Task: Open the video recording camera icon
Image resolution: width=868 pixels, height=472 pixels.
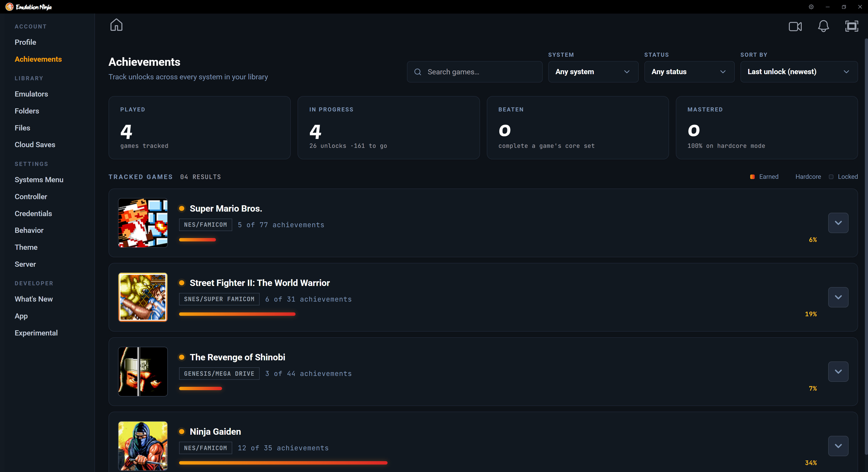Action: coord(795,26)
